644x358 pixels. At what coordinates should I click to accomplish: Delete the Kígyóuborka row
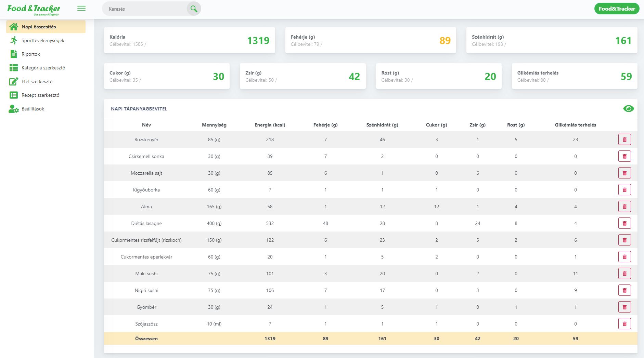[624, 190]
